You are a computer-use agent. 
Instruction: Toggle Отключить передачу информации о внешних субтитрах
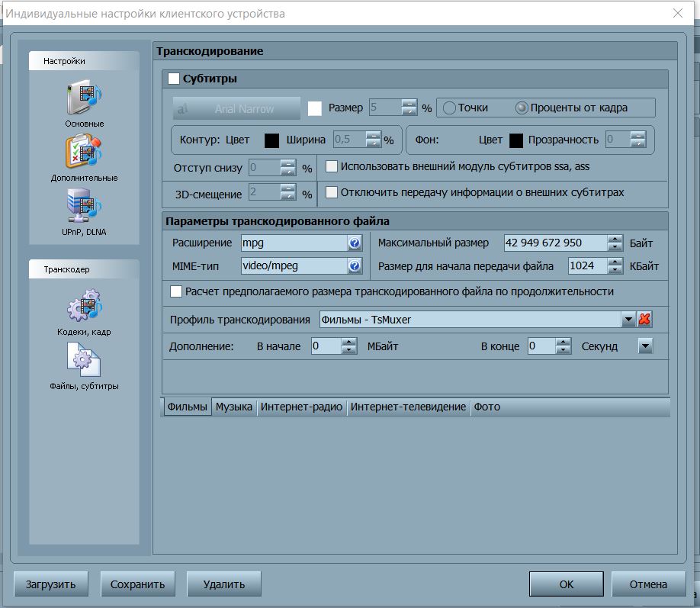click(x=332, y=192)
